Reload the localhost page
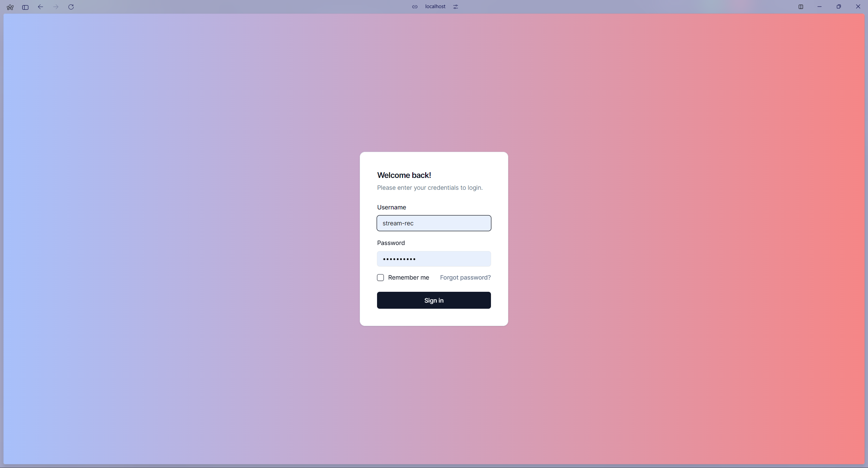Viewport: 868px width, 468px height. [x=71, y=7]
